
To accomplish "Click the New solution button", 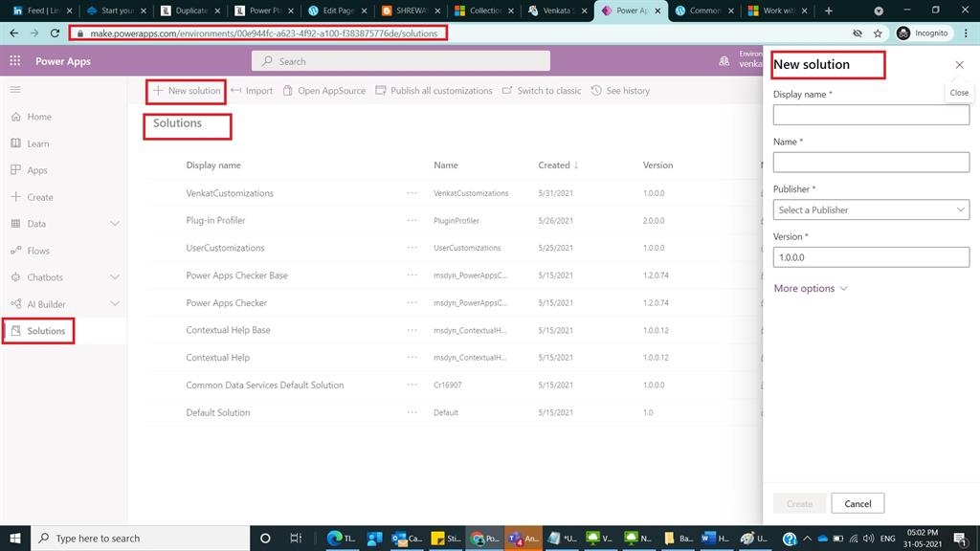I will tap(185, 90).
